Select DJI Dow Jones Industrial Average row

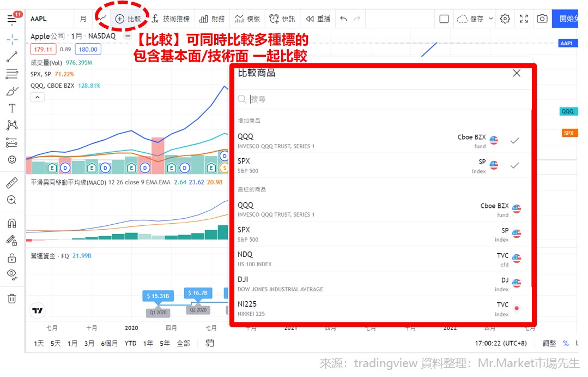383,284
